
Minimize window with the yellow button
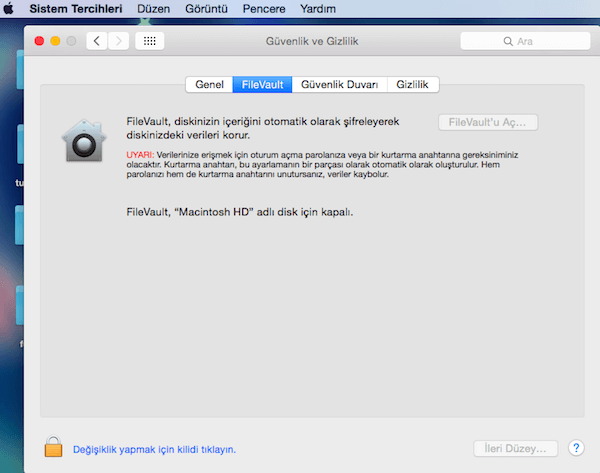55,41
